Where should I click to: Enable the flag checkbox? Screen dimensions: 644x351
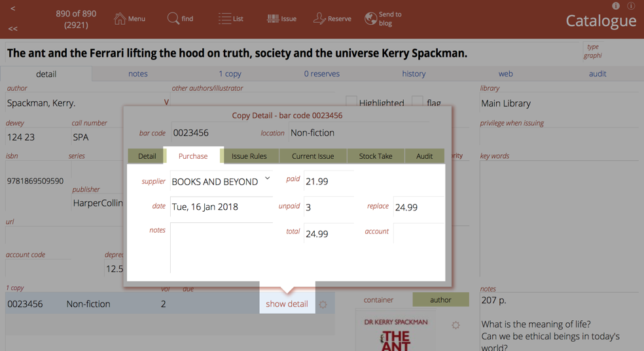point(418,102)
